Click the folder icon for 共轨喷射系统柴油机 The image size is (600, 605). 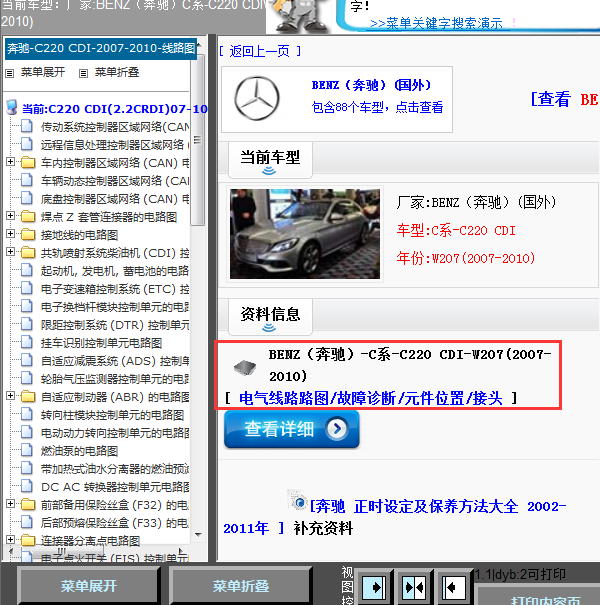(28, 253)
